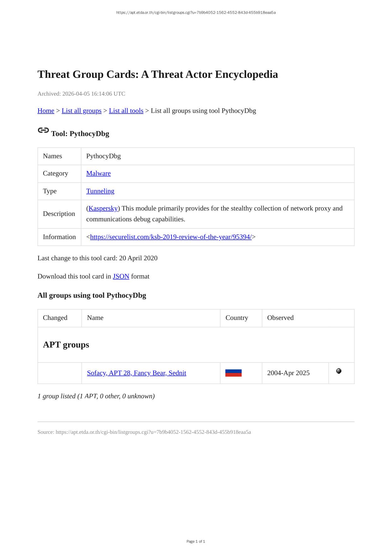Image resolution: width=392 pixels, height=554 pixels.
Task: Visit the securelist.com ksb-2019 review URL
Action: pos(171,237)
